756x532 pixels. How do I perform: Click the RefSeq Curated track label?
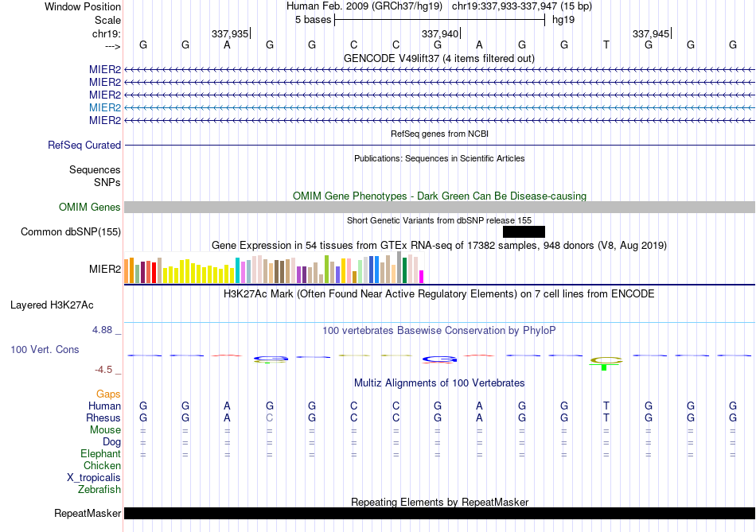point(84,146)
